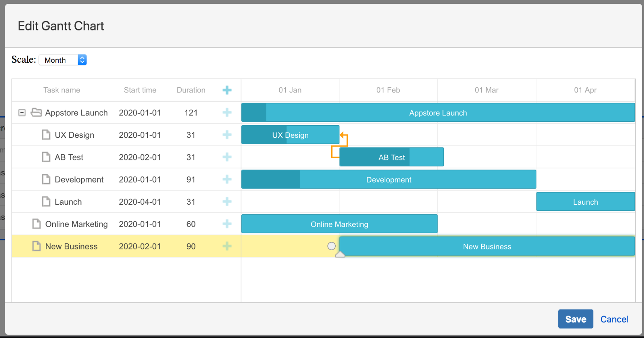Click the plus icon in UX Design row
Image resolution: width=644 pixels, height=338 pixels.
tap(227, 135)
